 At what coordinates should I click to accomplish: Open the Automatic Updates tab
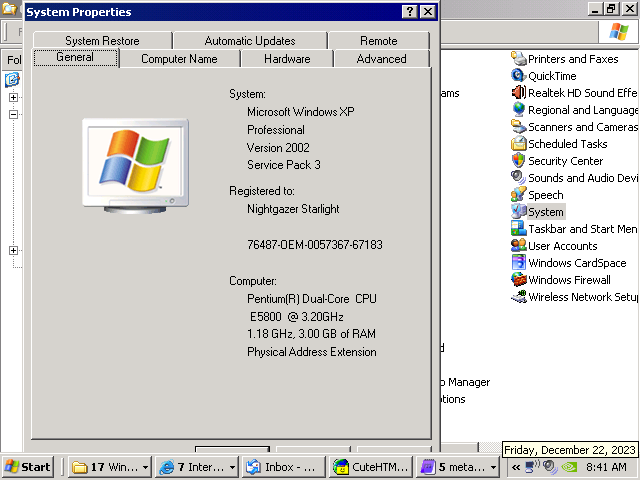250,41
